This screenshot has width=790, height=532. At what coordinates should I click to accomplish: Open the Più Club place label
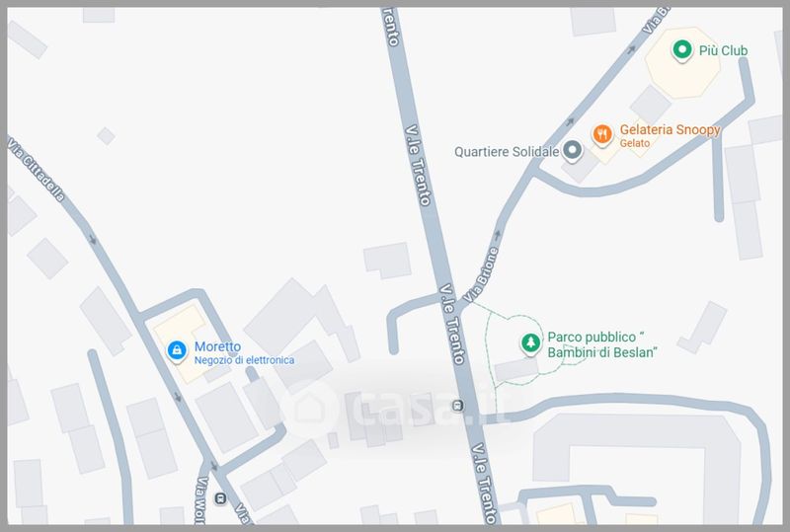pos(723,50)
